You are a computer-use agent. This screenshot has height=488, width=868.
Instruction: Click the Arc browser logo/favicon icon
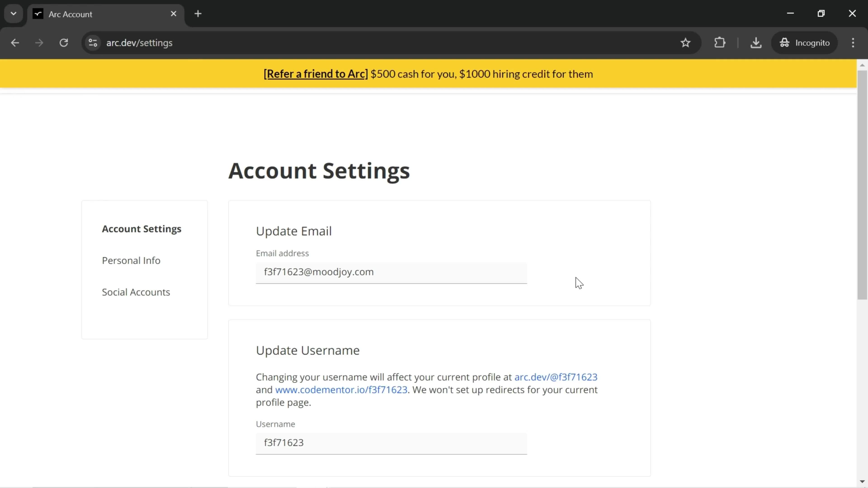coord(38,14)
